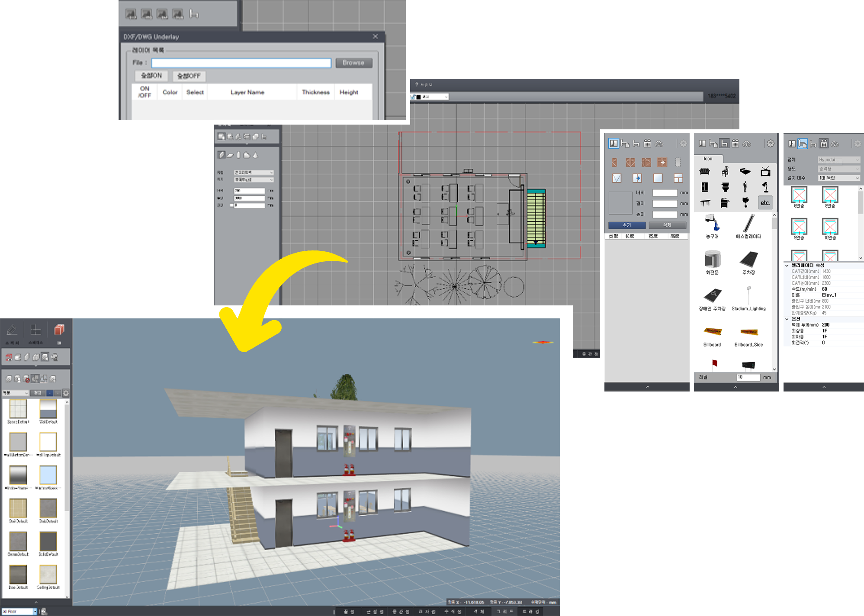Viewport: 864px width, 616px height.
Task: Click the ON/OFF column header
Action: click(x=145, y=92)
